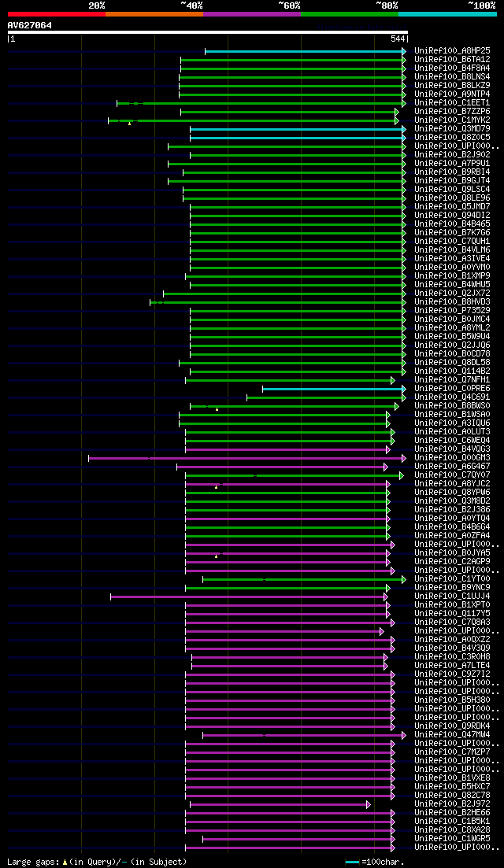Select hit name UniRef100_Q5JMD7
Screen dimensions: 504x868
[452, 206]
